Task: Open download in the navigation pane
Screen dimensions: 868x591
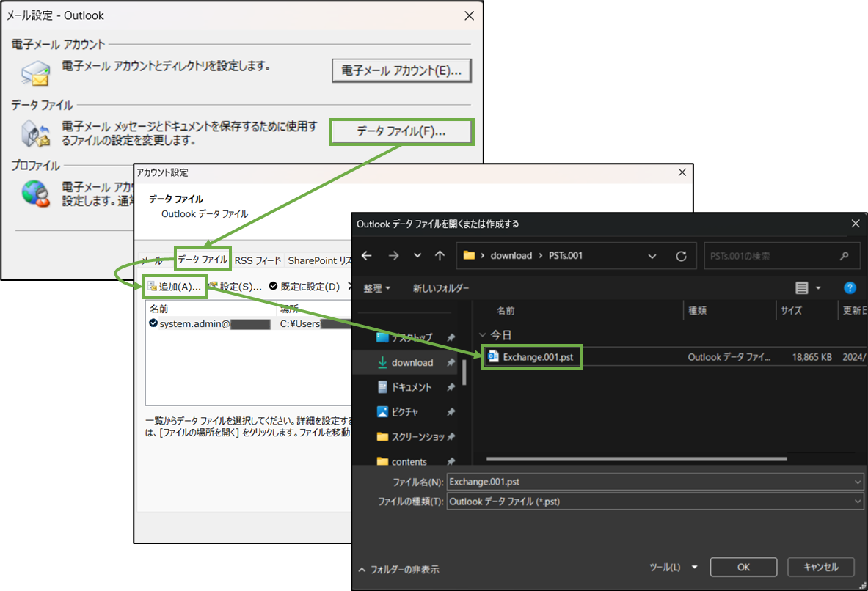Action: click(412, 362)
